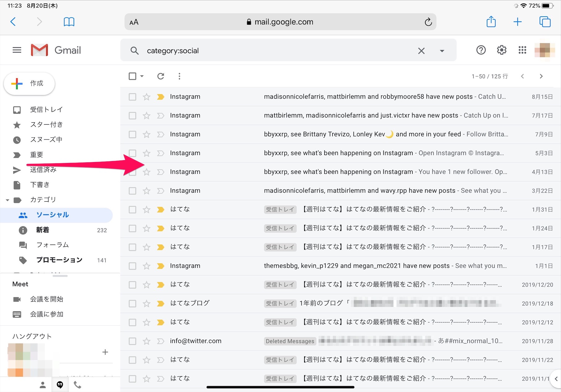The height and width of the screenshot is (392, 561).
Task: Open themesbbg Instagram email from 1月1日
Action: click(340, 266)
